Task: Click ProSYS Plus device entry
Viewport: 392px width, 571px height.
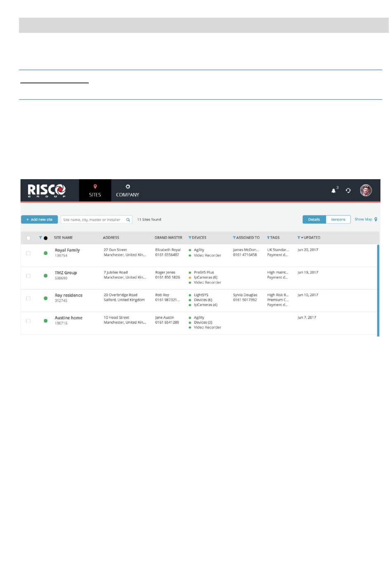Action: pos(204,272)
